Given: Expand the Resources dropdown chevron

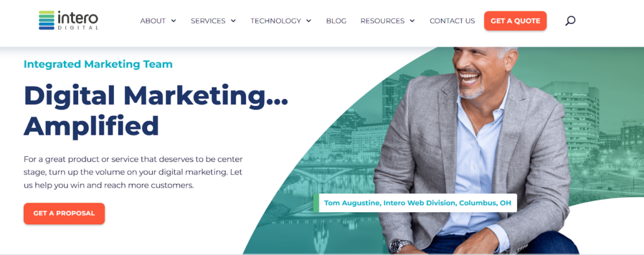Looking at the screenshot, I should pyautogui.click(x=413, y=21).
